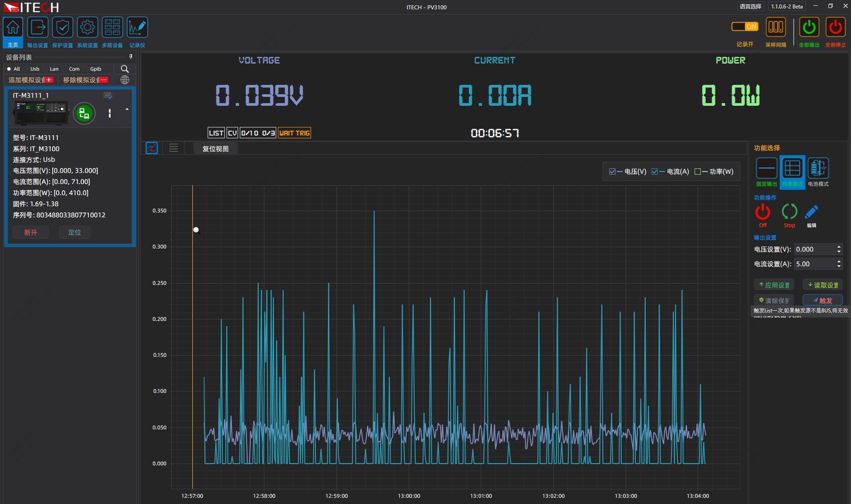The image size is (851, 504).
Task: Click the 电流设置(A) current input field
Action: click(x=818, y=264)
